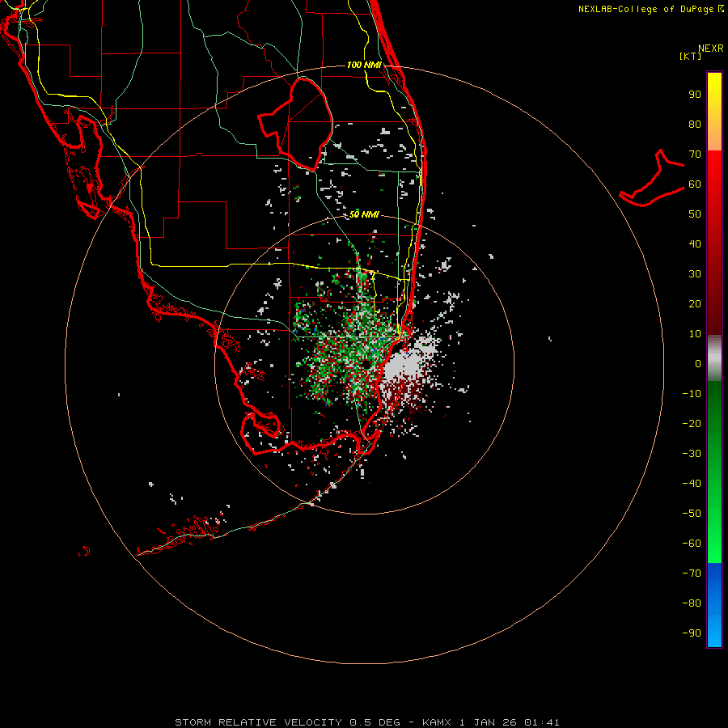The width and height of the screenshot is (728, 728).
Task: Pick the blue bottom segment of the color bar
Action: coord(714,605)
